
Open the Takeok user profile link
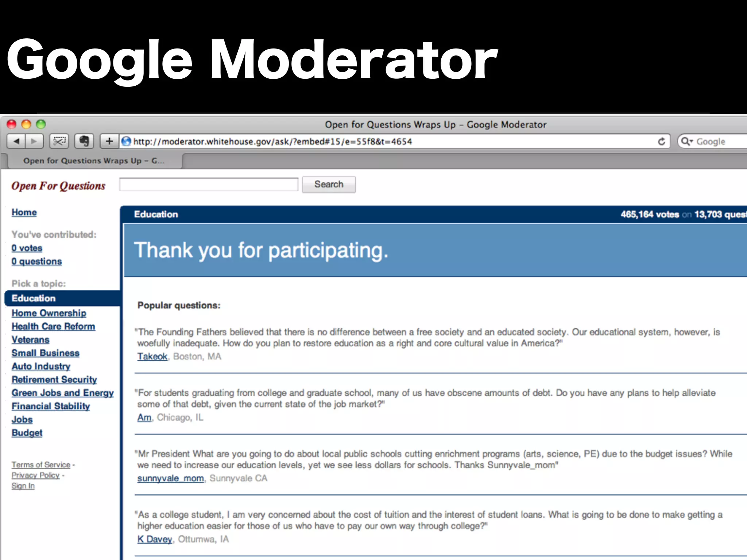[152, 357]
